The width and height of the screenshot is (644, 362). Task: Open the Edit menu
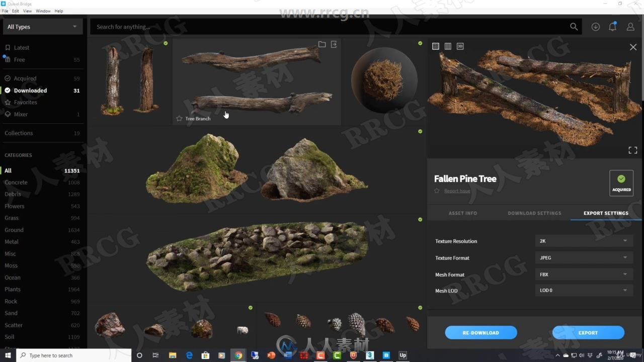(16, 11)
